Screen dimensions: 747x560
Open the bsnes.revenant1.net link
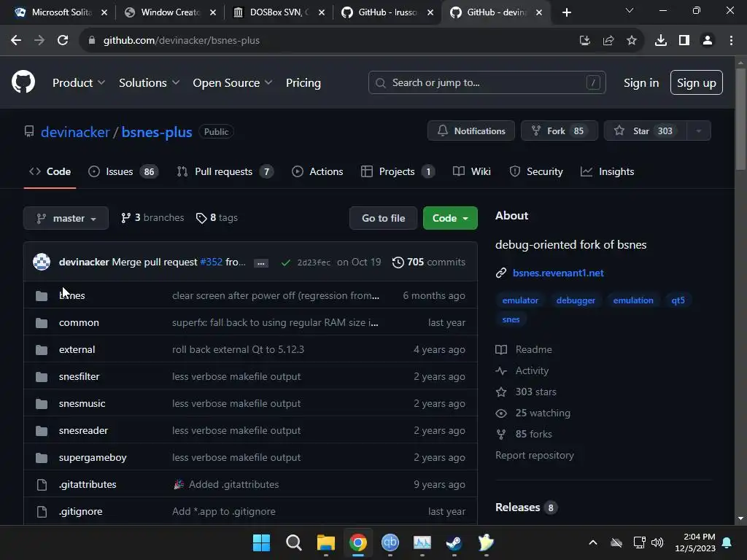558,273
